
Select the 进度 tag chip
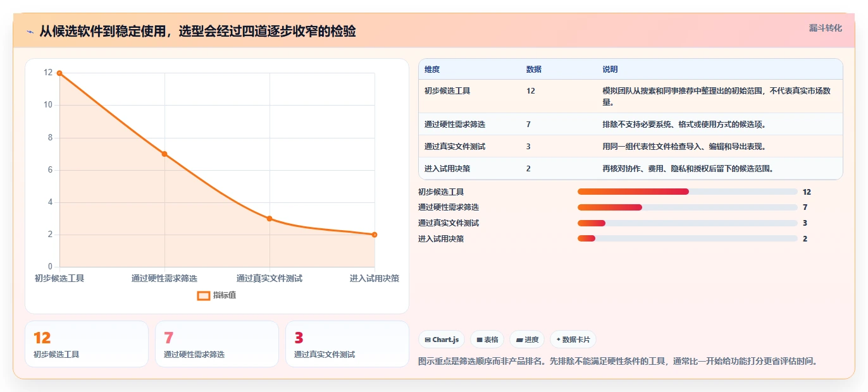527,340
